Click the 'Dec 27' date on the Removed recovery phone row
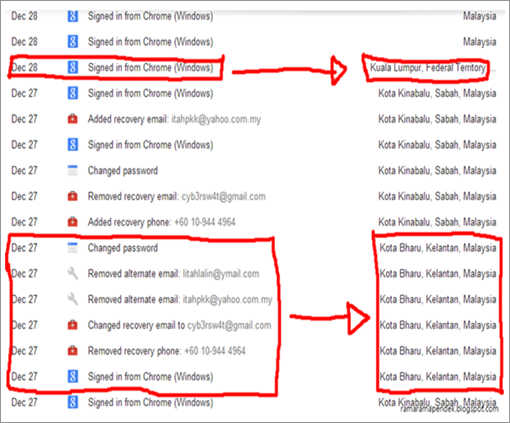 pyautogui.click(x=24, y=351)
